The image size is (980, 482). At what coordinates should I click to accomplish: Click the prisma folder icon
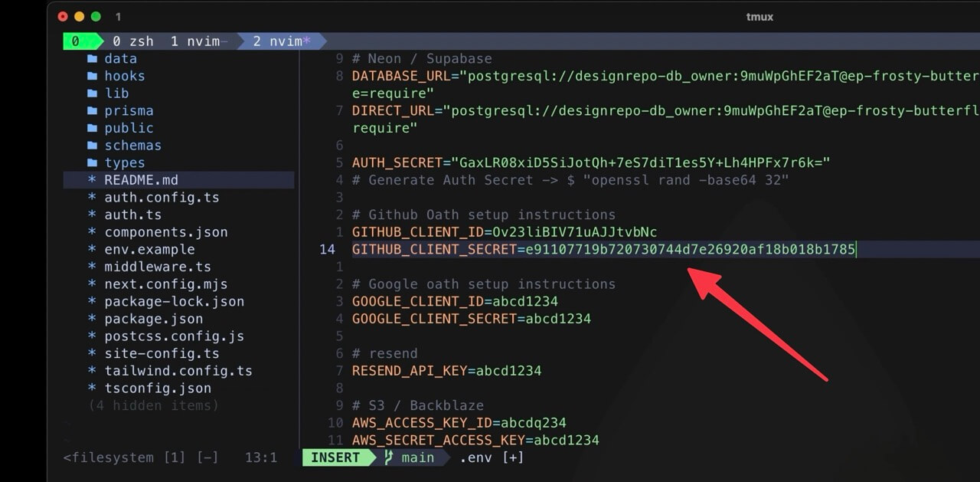[x=93, y=110]
